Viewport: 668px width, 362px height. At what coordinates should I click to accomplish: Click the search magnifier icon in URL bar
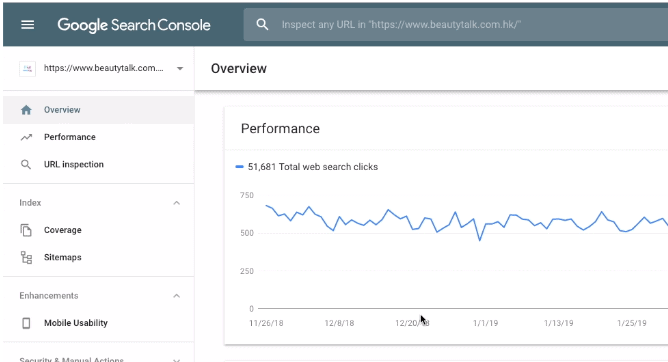262,25
